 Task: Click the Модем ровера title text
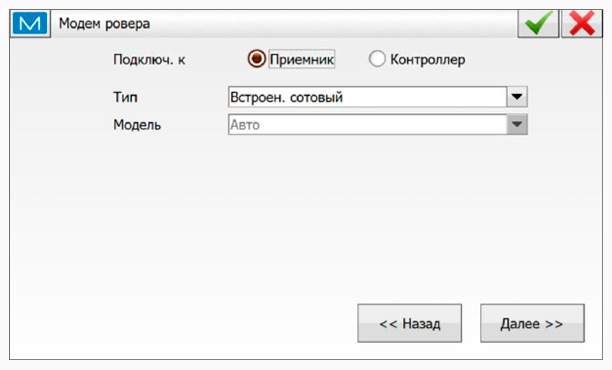coord(104,24)
